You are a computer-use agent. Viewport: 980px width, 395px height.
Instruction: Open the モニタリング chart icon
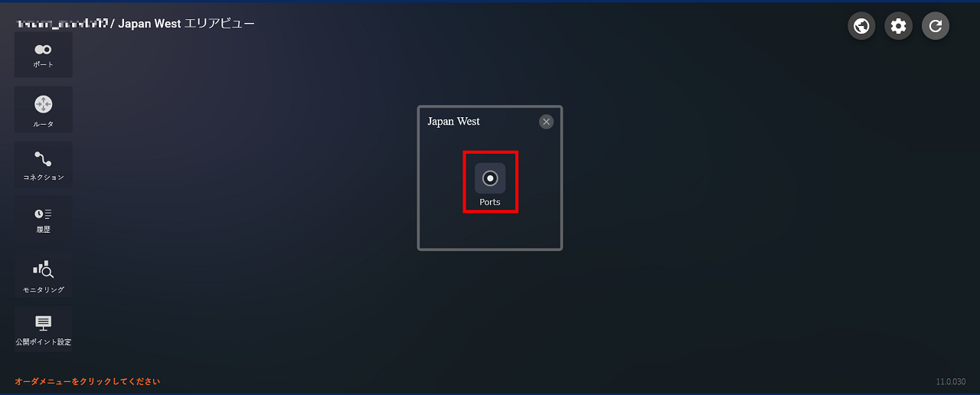coord(43,269)
